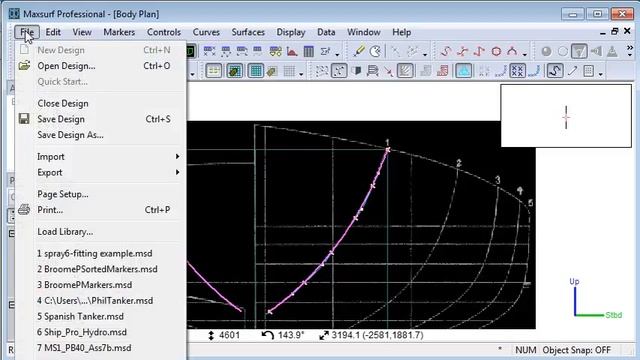Click the red crossed curve tool icon
Viewport: 640px width, 360px height.
463,51
